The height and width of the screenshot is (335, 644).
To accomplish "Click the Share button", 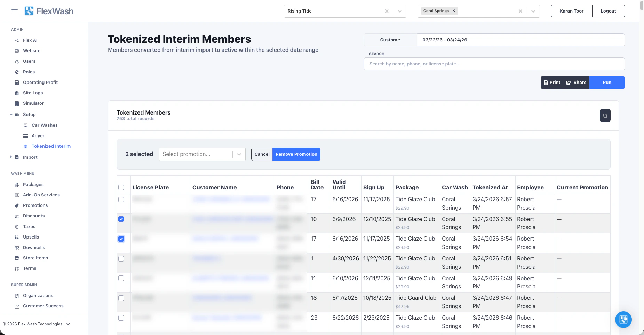I will click(576, 83).
